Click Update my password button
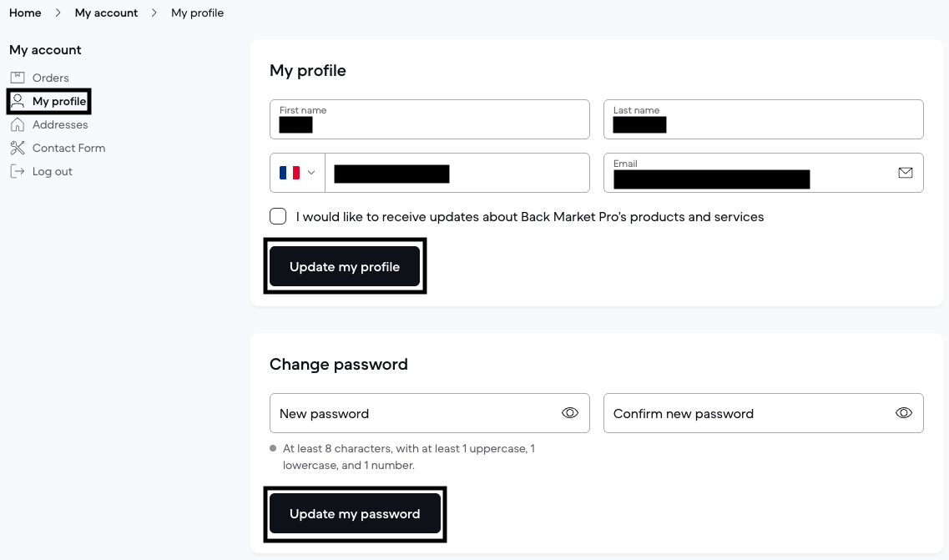 (x=355, y=514)
